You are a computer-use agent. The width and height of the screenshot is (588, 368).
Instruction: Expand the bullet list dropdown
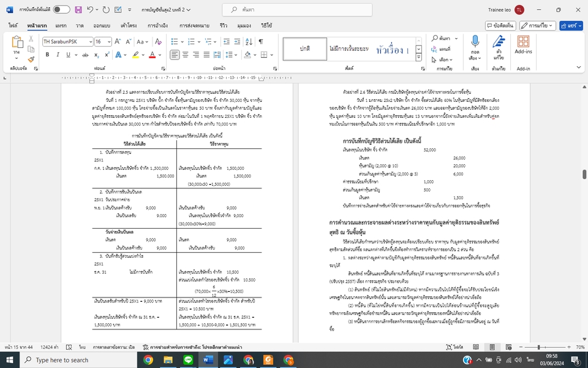[183, 42]
